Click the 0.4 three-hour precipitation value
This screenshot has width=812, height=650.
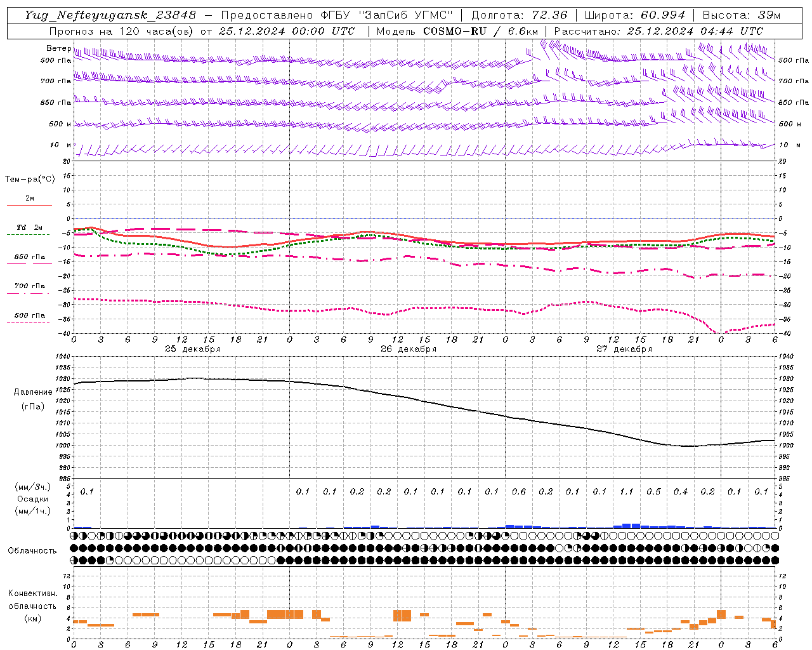[681, 491]
